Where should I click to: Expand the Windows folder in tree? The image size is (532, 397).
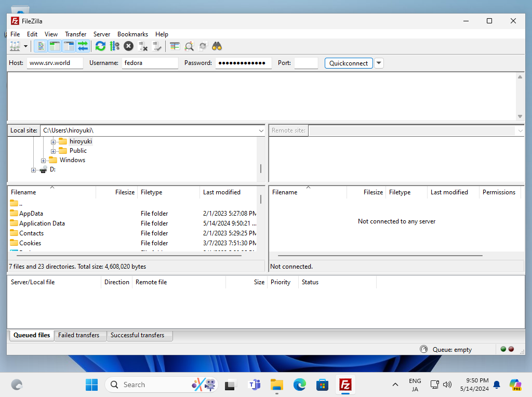44,161
